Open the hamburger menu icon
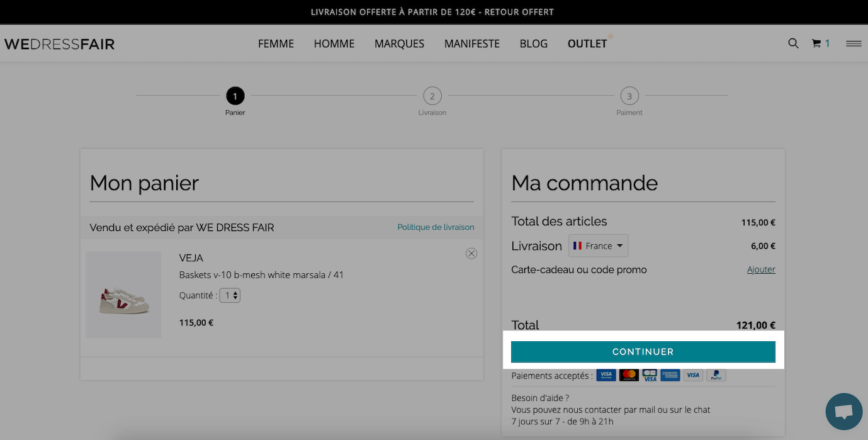868x440 pixels. [x=854, y=43]
